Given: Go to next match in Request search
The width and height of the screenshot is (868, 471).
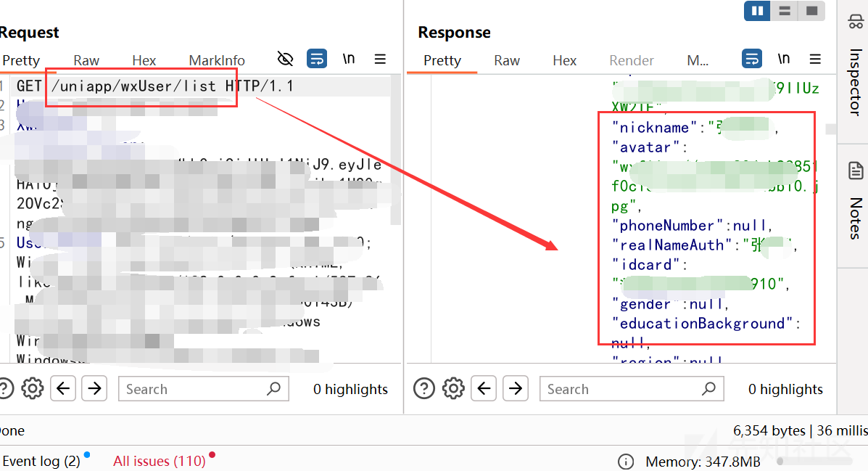Looking at the screenshot, I should [94, 388].
